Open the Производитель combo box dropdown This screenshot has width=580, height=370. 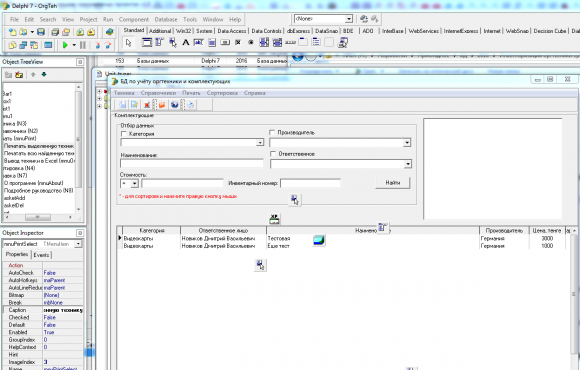[407, 142]
